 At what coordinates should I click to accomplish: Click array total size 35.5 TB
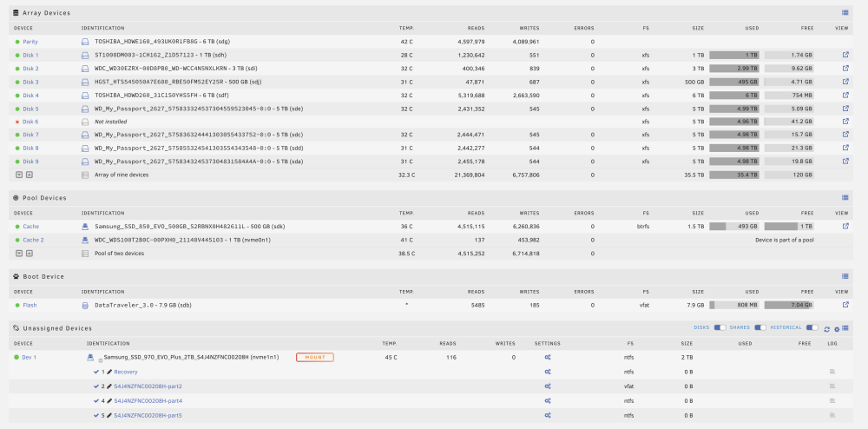click(694, 175)
